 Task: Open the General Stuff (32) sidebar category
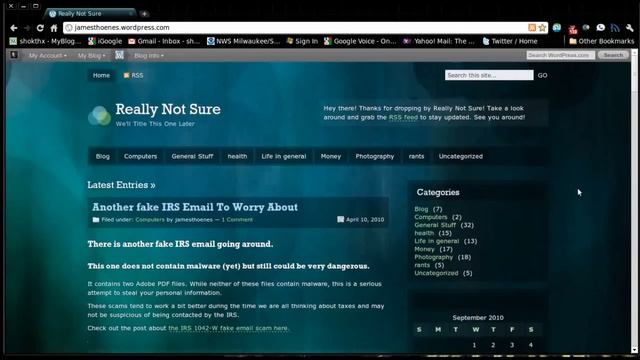click(435, 225)
